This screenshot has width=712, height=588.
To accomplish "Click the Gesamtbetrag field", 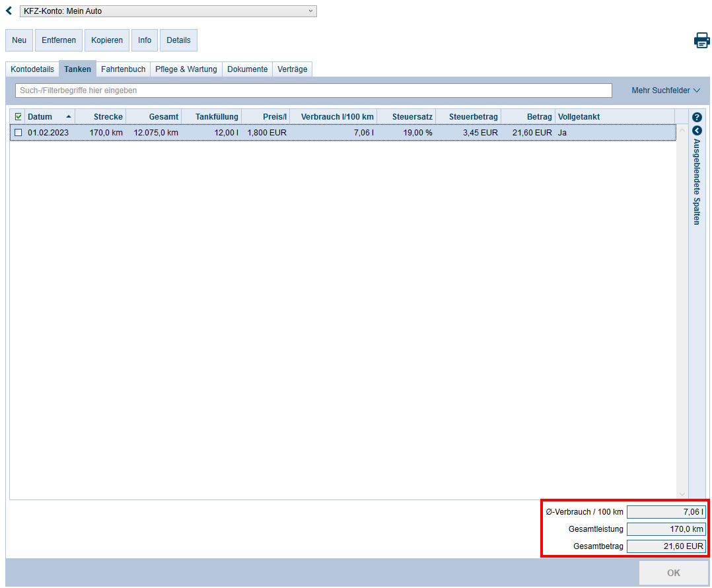I will 666,546.
